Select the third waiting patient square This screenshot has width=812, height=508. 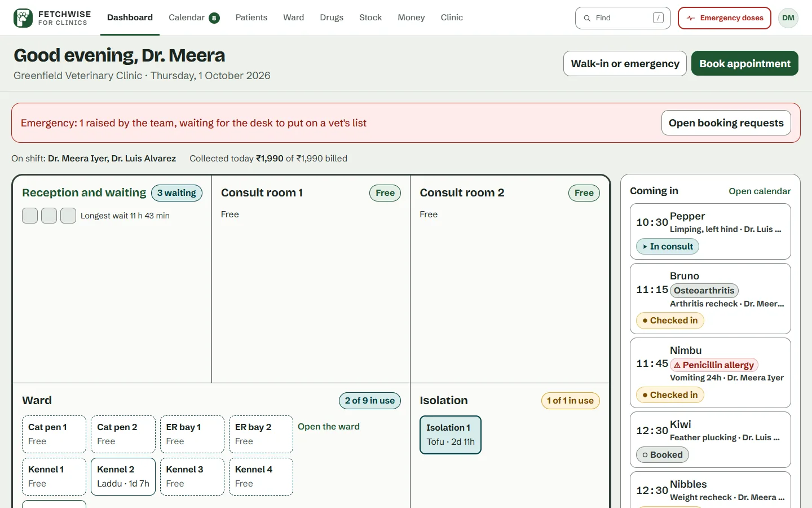point(68,216)
